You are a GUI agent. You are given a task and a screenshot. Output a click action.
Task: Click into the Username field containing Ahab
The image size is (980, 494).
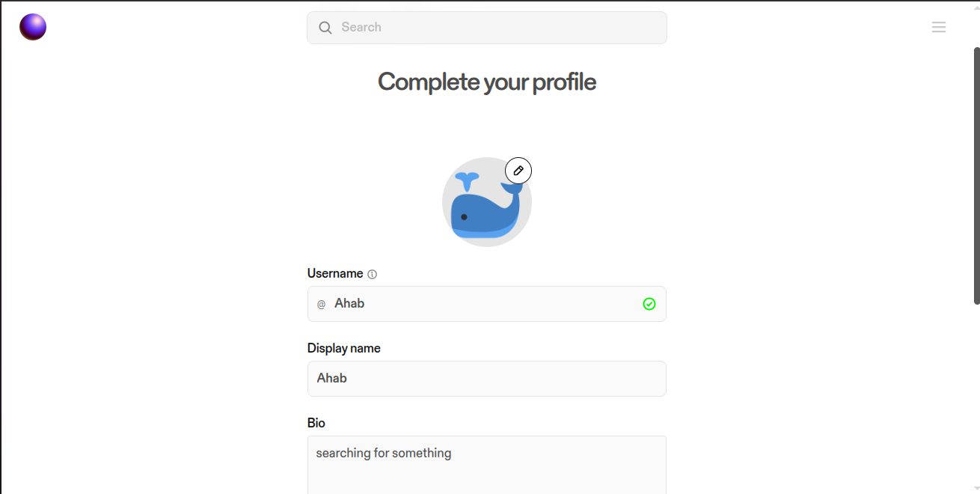pos(486,304)
